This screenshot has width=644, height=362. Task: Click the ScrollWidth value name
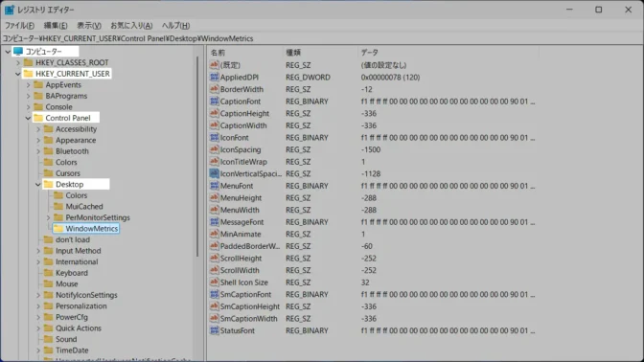[240, 270]
